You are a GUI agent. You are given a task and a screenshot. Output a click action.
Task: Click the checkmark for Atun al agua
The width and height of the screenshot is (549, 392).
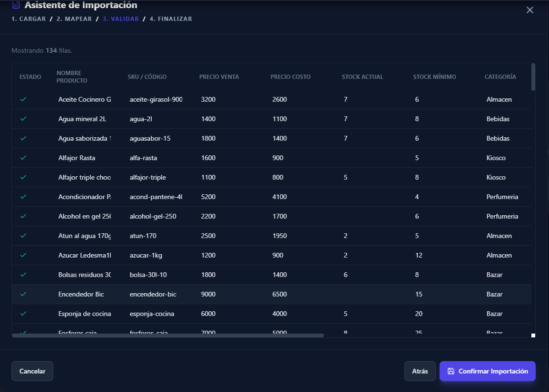23,236
